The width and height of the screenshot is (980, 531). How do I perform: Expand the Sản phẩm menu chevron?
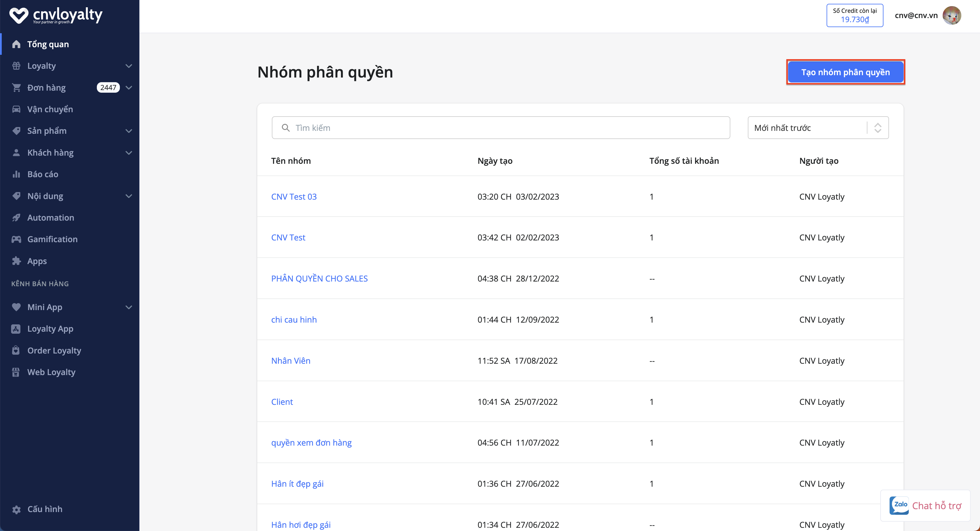point(129,131)
